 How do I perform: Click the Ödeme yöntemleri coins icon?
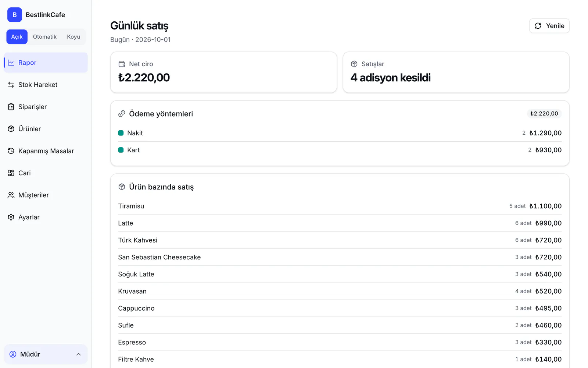tap(122, 114)
